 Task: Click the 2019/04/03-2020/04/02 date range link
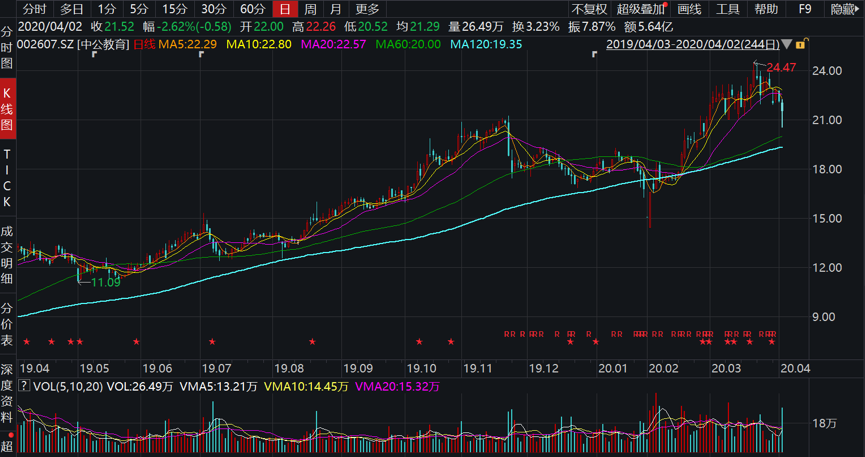click(694, 45)
